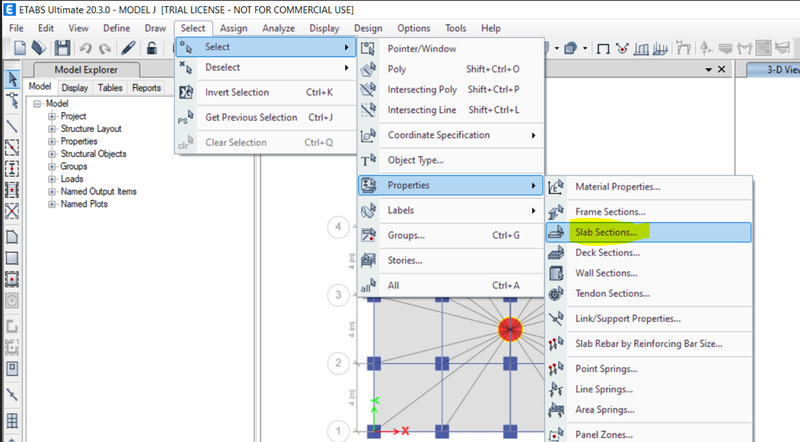This screenshot has height=442, width=800.
Task: Choose Slab Rebar by Reinforcing Bar Size
Action: [648, 343]
